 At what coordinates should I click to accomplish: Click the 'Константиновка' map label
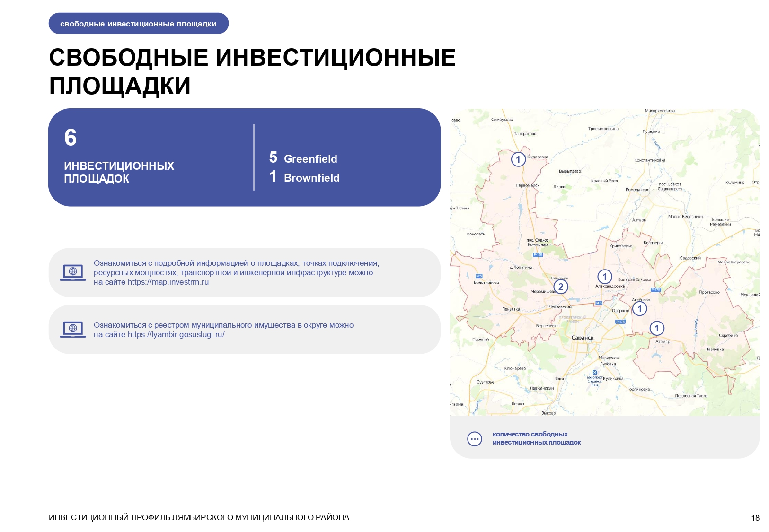pyautogui.click(x=650, y=160)
